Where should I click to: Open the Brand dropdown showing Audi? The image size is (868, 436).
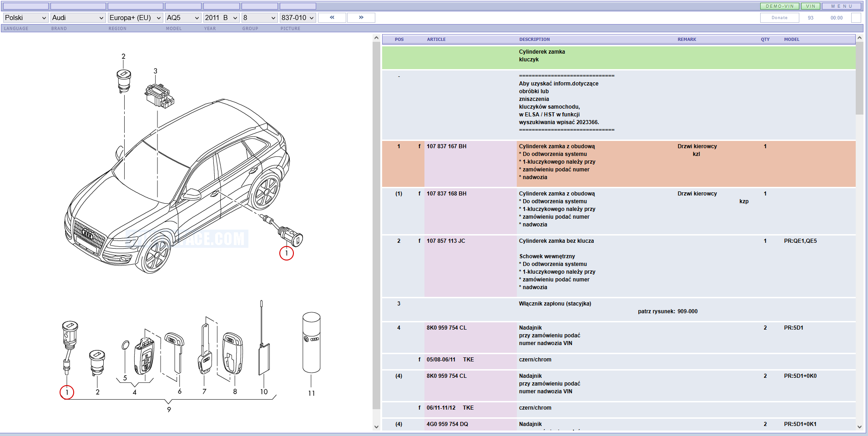pos(78,18)
